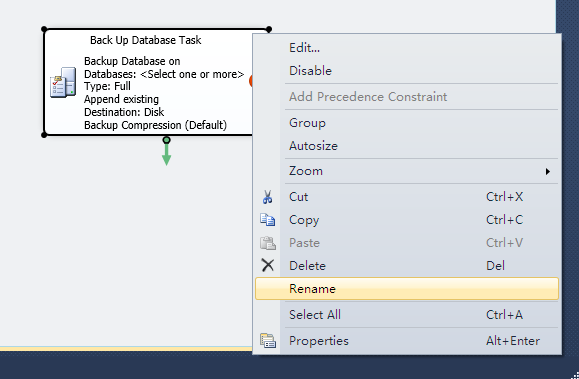Click the Copy pages icon
Screen dimensions: 579x379
click(x=268, y=220)
